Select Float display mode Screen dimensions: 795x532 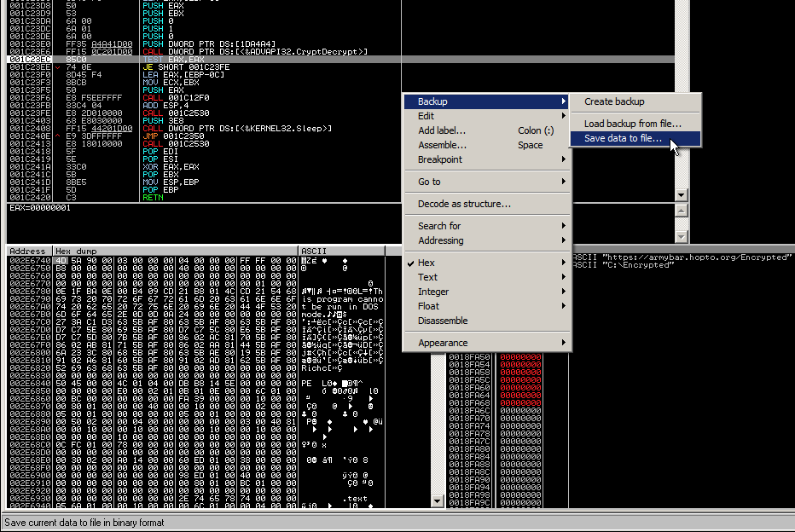428,306
